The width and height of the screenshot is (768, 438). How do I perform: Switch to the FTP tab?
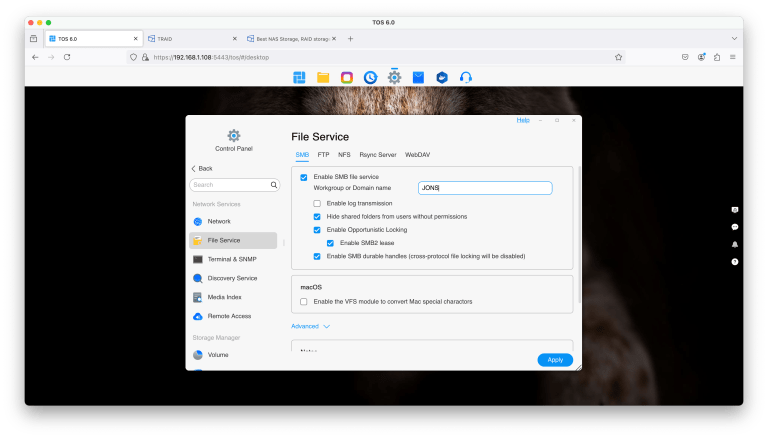(323, 155)
